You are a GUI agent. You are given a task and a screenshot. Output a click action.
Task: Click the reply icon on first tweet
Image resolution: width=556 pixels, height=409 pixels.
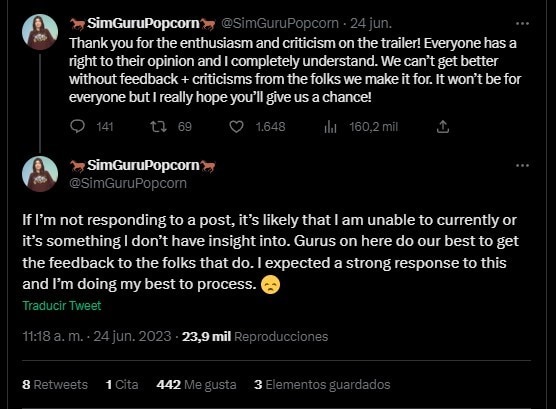click(x=77, y=127)
